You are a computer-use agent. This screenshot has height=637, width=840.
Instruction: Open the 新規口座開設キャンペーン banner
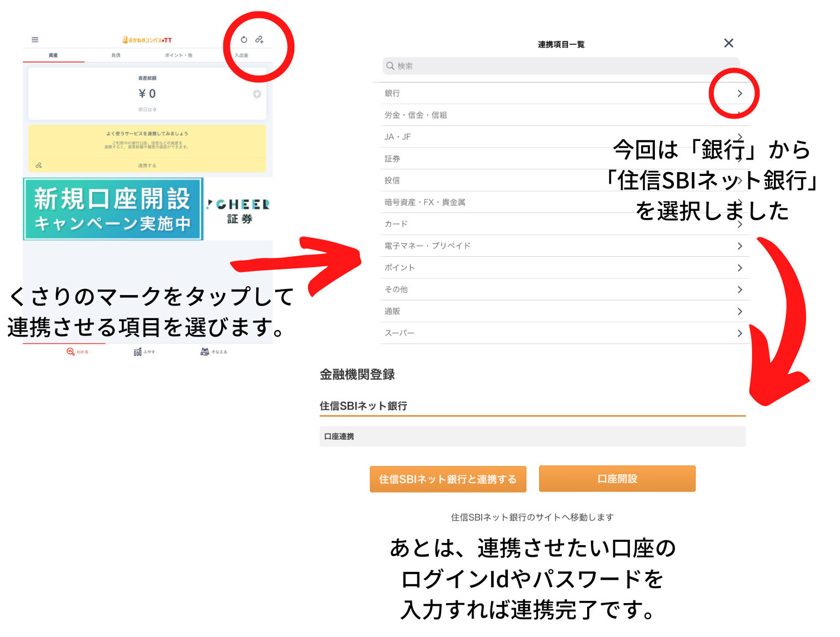click(x=113, y=209)
